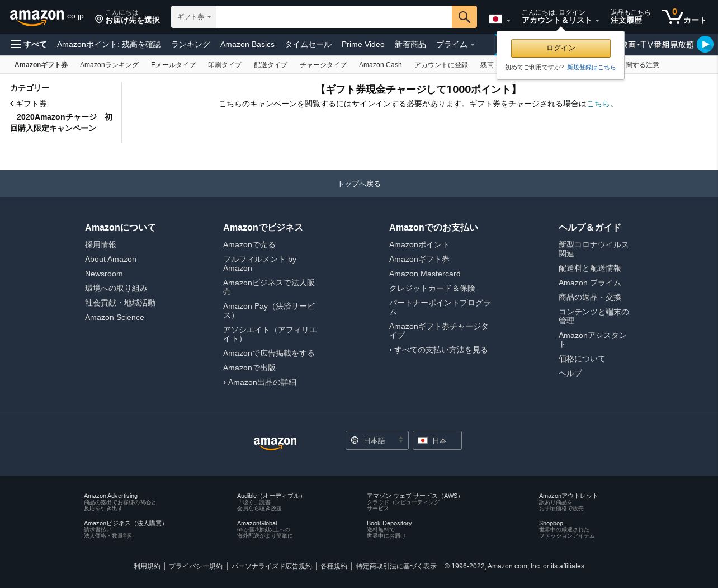Go back to ギフト券 category in sidebar

(29, 104)
